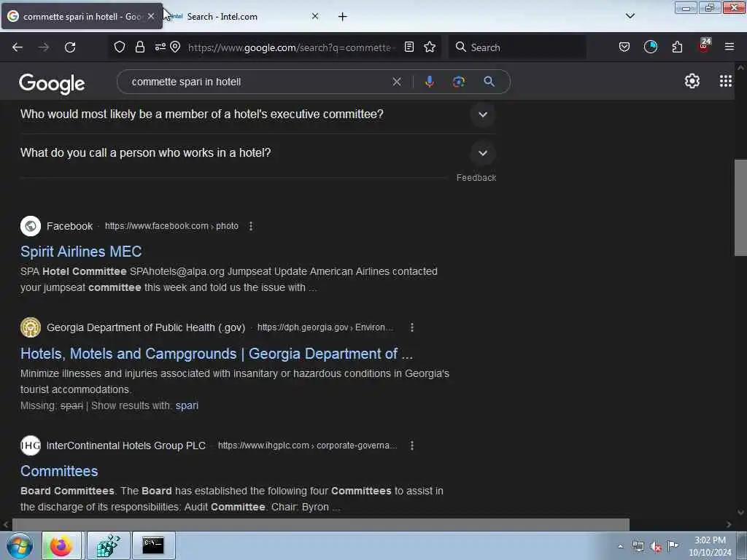This screenshot has width=747, height=560.
Task: Open the Google apps grid
Action: point(726,82)
